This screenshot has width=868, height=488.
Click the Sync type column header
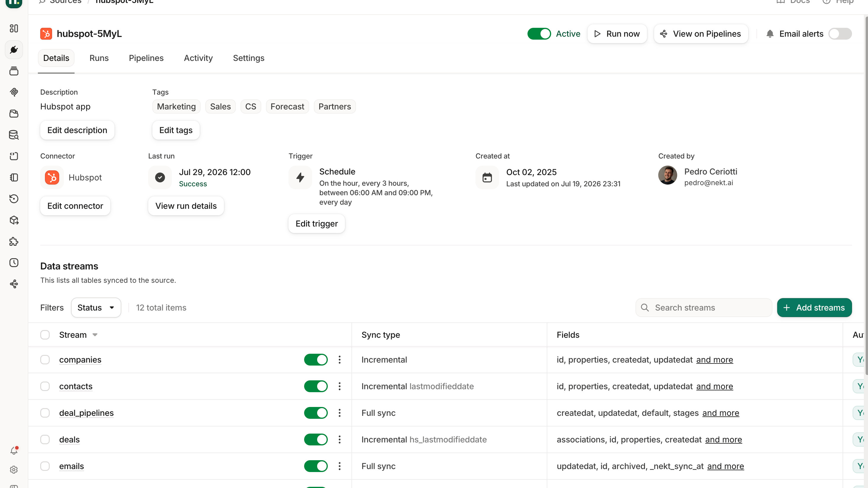pyautogui.click(x=381, y=335)
